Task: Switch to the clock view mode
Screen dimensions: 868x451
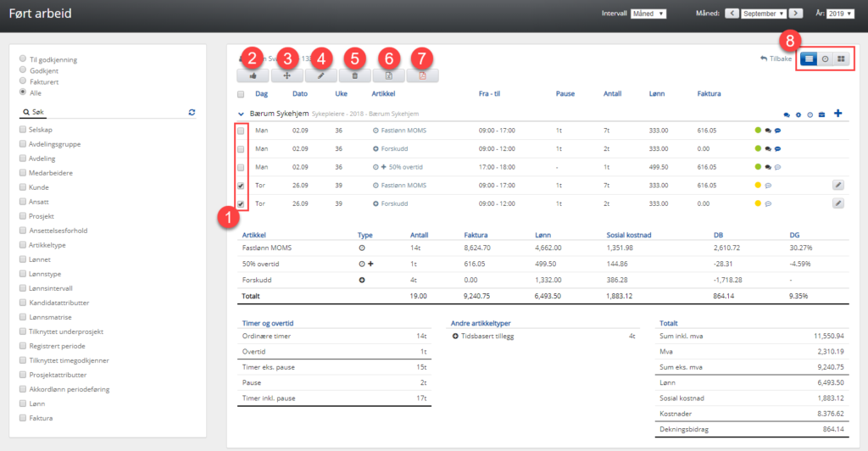Action: [x=825, y=58]
